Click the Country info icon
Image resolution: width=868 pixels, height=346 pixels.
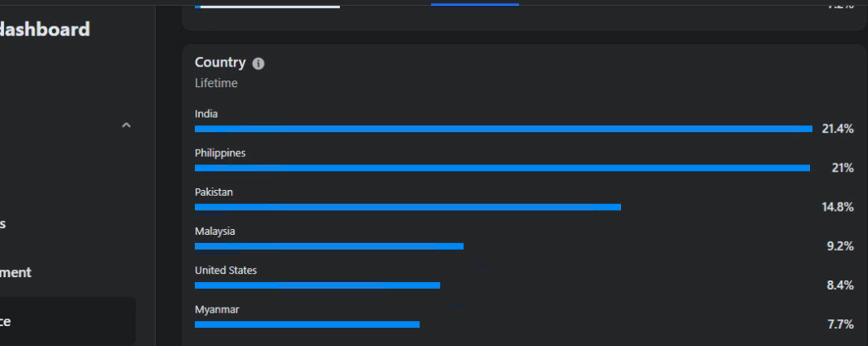tap(259, 64)
